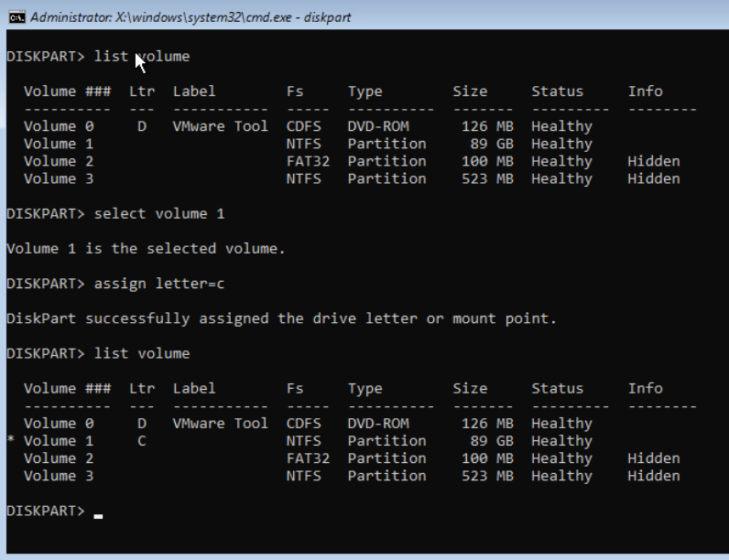Click the second 'list volume' command
729x560 pixels.
(x=142, y=353)
